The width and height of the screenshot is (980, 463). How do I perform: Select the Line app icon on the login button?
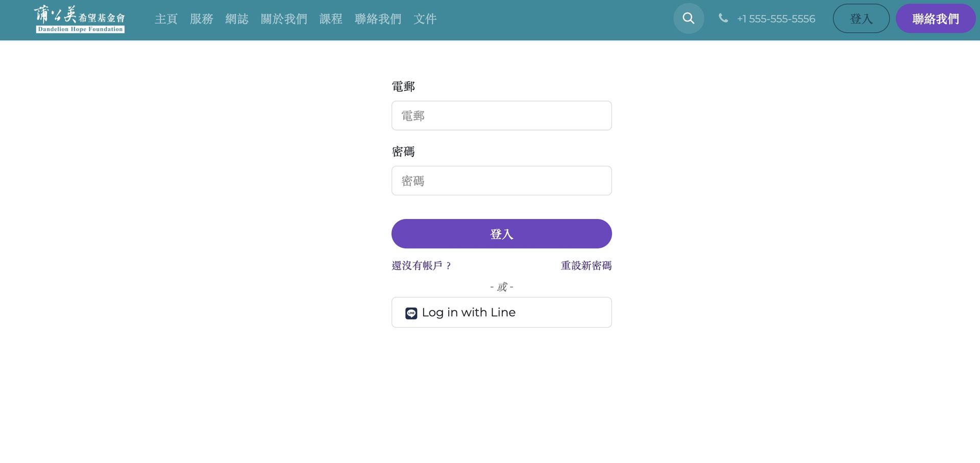tap(411, 312)
